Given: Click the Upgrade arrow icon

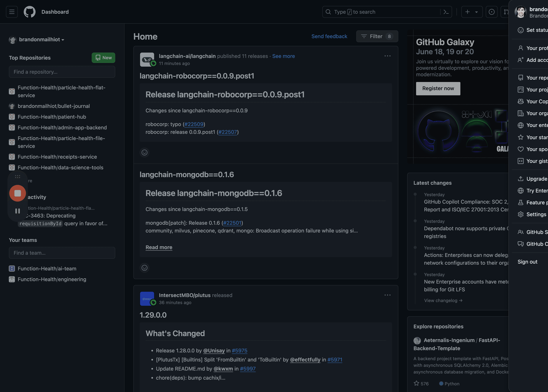Looking at the screenshot, I should (520, 179).
